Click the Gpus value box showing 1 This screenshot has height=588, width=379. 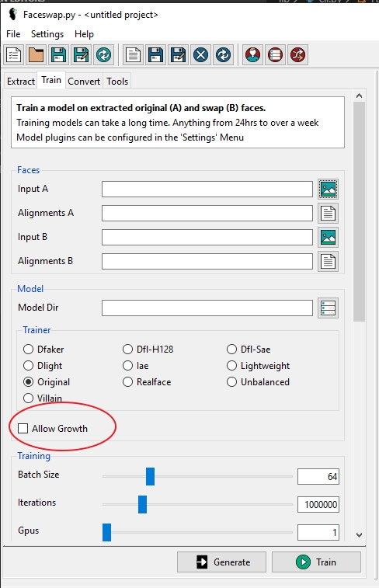point(318,533)
